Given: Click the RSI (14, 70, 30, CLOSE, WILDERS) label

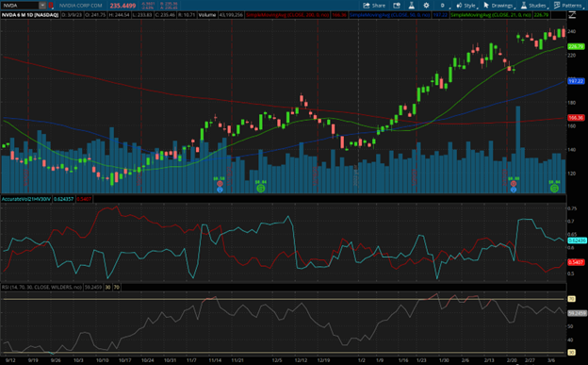Looking at the screenshot, I should 41,288.
